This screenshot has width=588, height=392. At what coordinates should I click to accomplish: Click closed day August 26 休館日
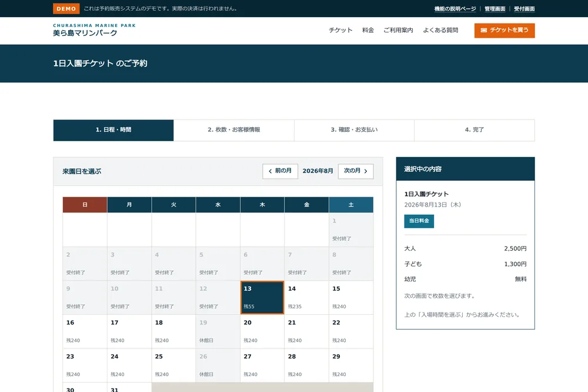[x=218, y=366]
